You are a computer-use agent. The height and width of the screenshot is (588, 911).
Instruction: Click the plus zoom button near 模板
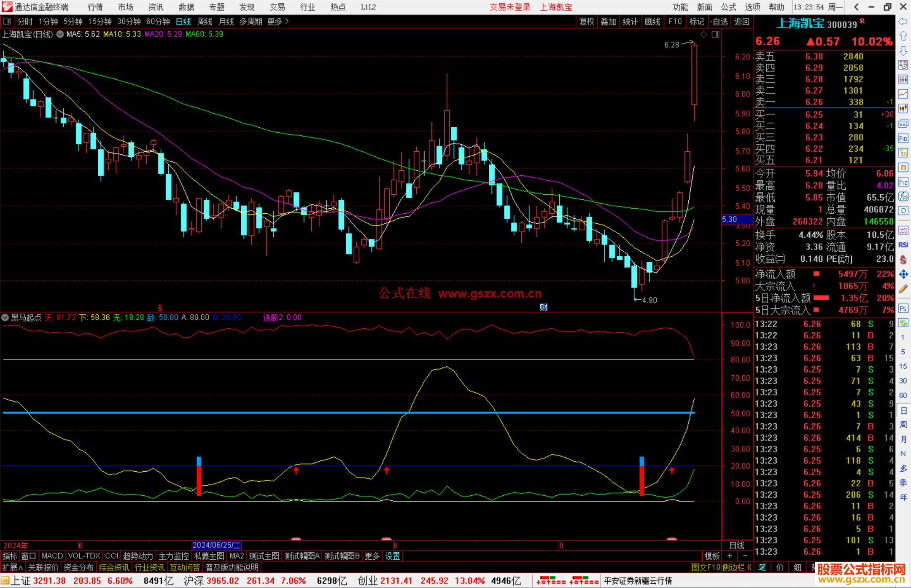730,556
